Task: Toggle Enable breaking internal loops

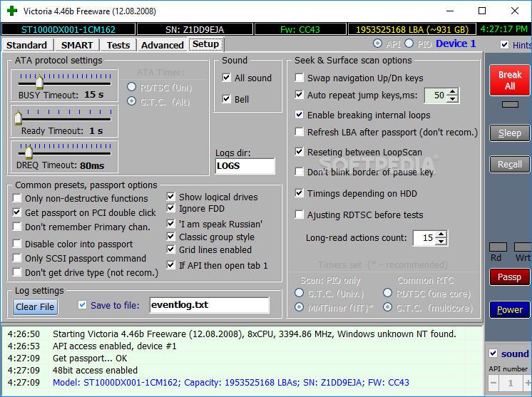Action: click(x=299, y=115)
